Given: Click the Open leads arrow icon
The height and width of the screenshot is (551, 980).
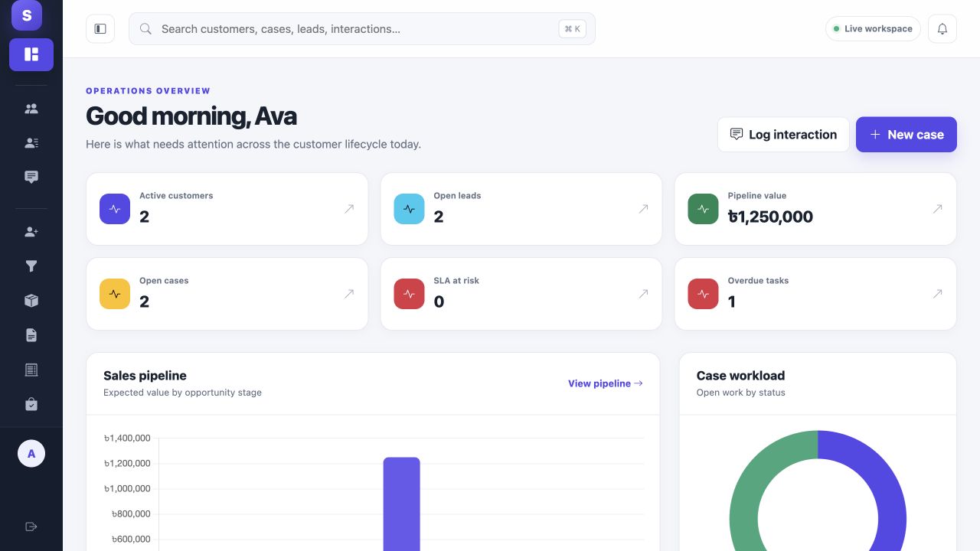Looking at the screenshot, I should (643, 209).
